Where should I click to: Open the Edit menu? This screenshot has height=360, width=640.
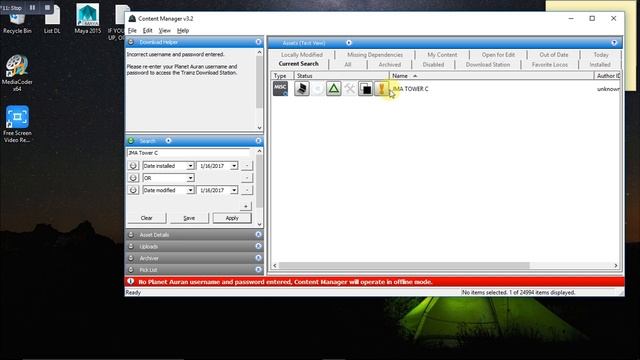click(147, 31)
